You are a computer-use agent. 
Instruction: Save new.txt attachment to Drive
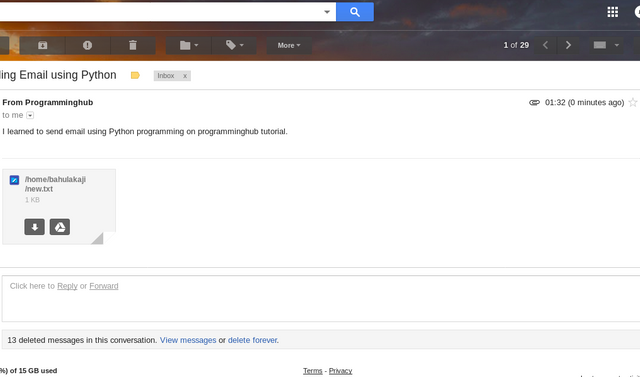coord(60,227)
